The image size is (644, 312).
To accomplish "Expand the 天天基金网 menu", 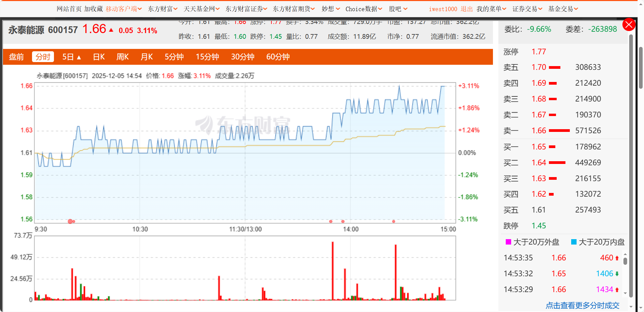I will 201,9.
